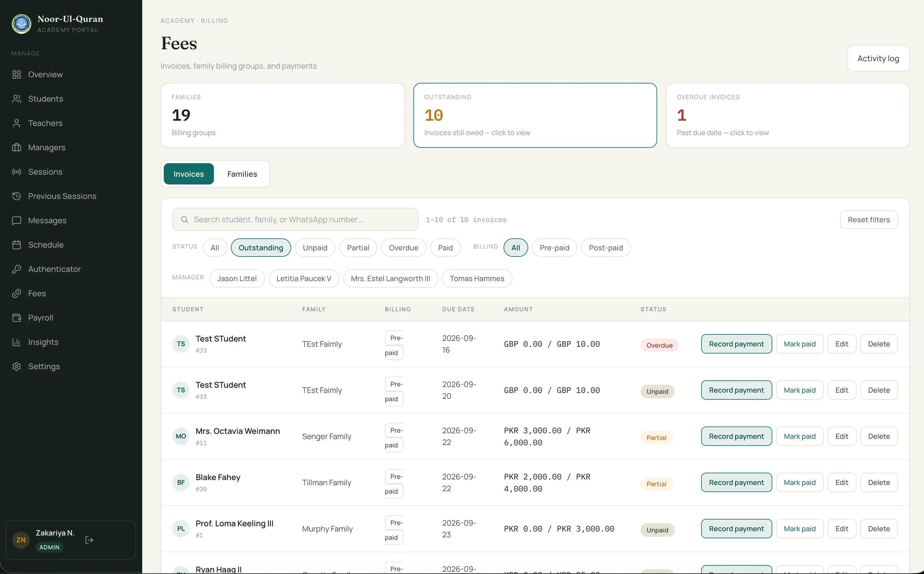Open Payroll in the sidebar
The image size is (924, 574).
tap(41, 317)
